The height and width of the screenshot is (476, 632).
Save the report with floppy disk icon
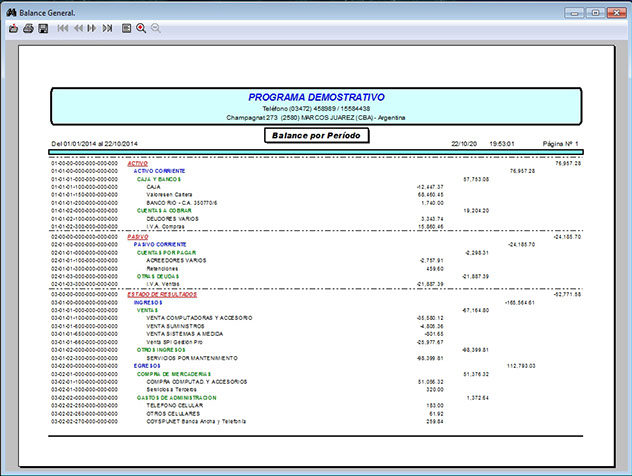pyautogui.click(x=43, y=29)
